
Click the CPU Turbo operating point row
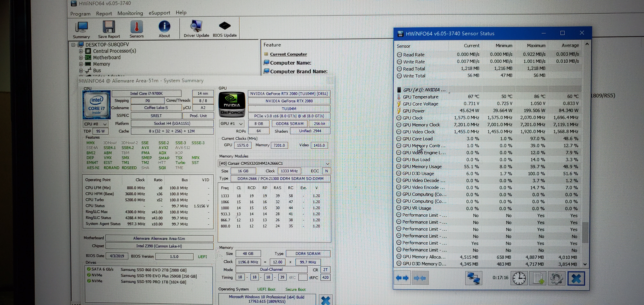click(x=147, y=200)
